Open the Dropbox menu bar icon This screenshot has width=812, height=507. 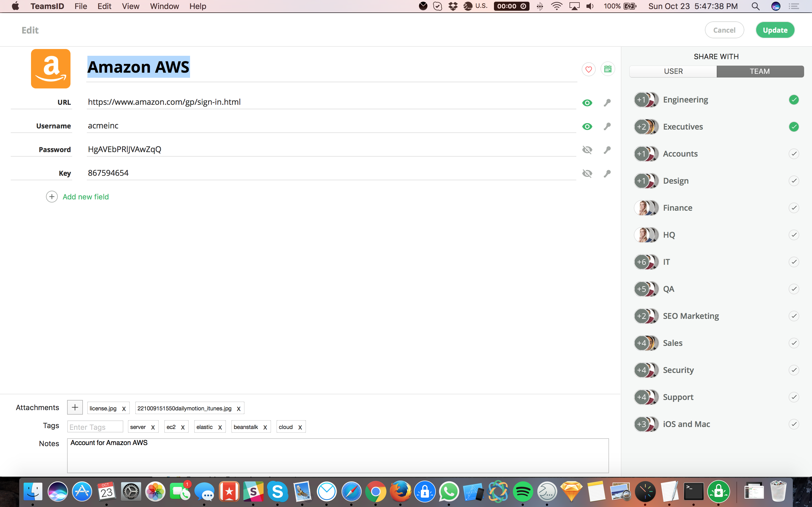pyautogui.click(x=453, y=6)
